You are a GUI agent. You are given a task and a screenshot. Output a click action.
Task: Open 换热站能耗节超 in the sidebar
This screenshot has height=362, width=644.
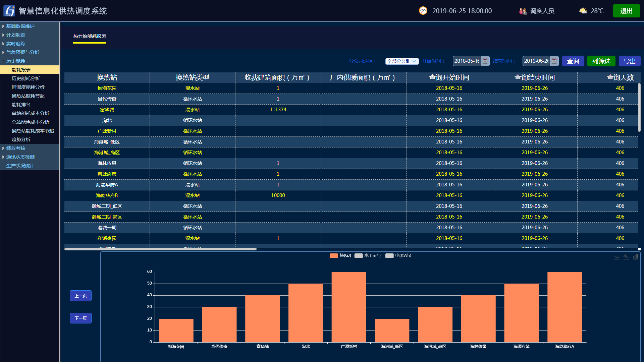(x=30, y=96)
